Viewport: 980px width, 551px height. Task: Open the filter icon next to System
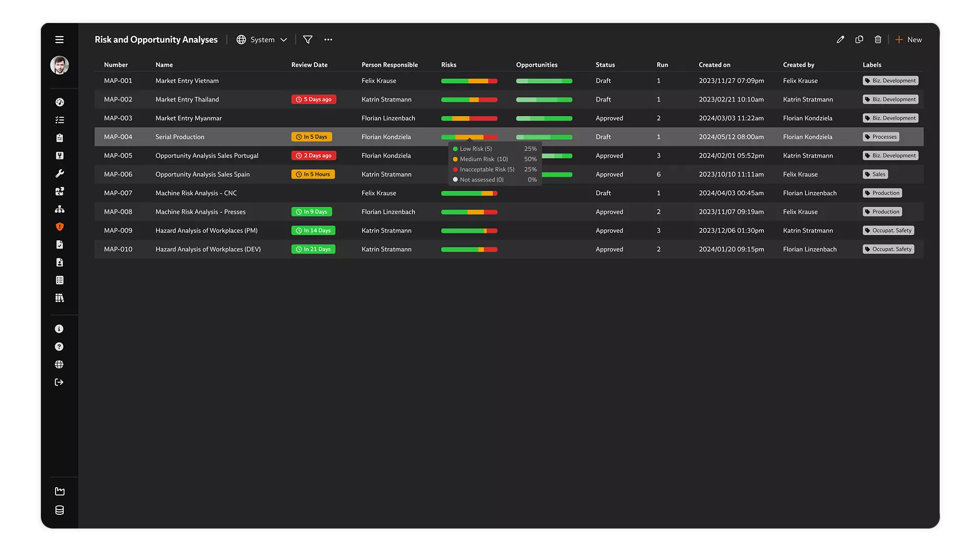coord(308,39)
